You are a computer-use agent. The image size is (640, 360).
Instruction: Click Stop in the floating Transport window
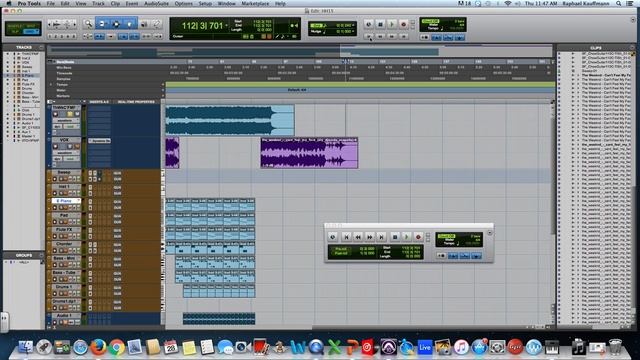pos(395,237)
